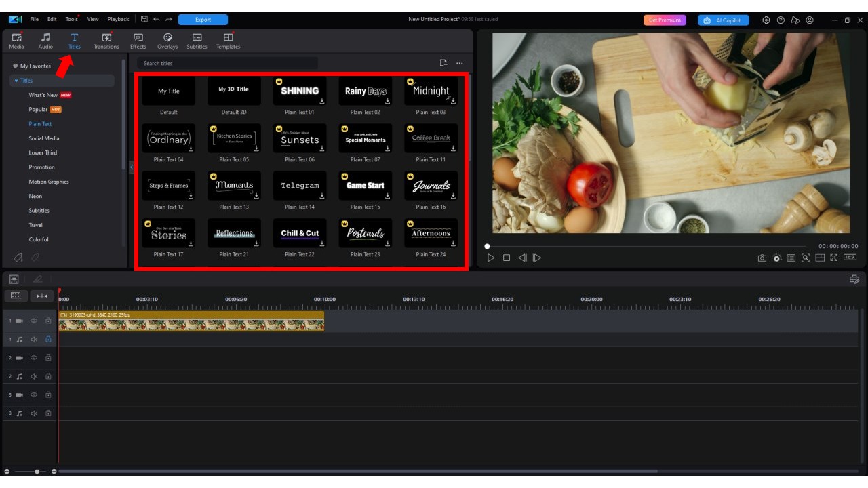The image size is (868, 488).
Task: Click the Export button
Action: point(203,20)
